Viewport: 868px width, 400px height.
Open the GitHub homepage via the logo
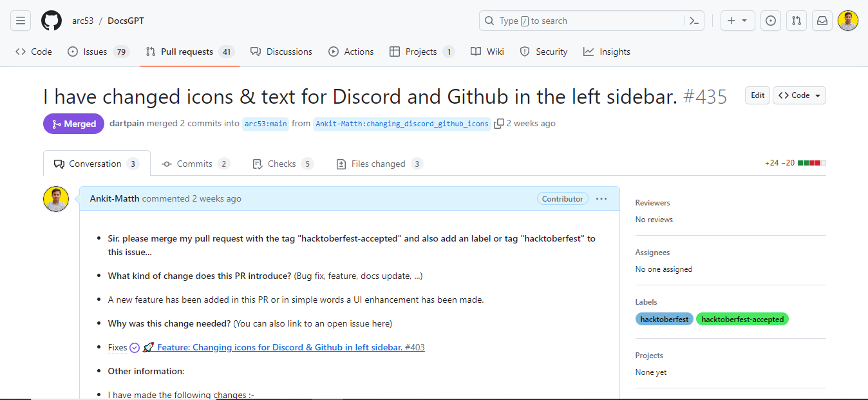point(52,20)
